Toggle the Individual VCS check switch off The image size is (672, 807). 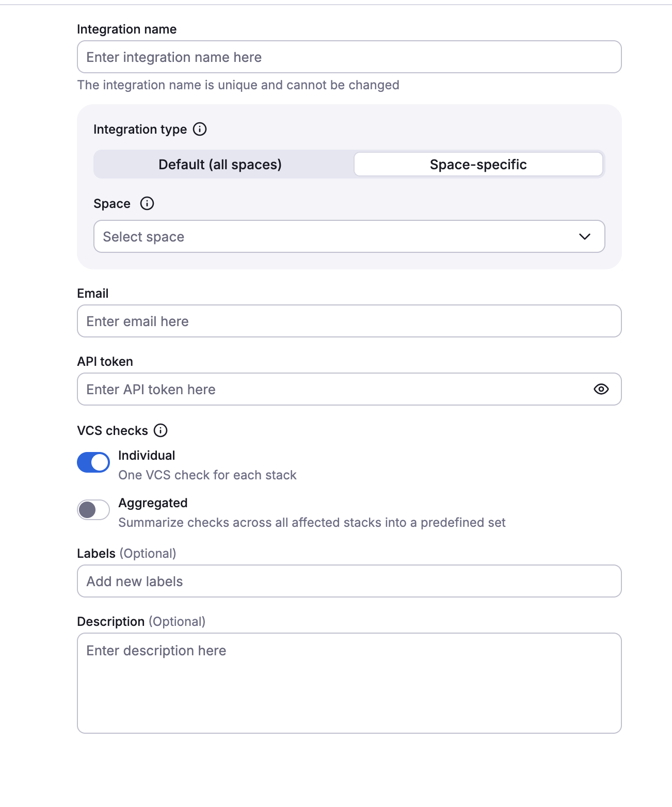tap(93, 462)
